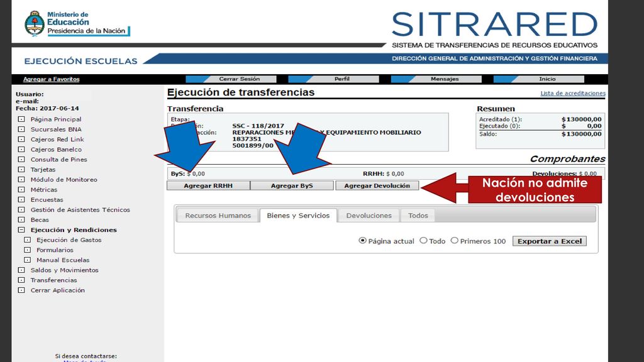Open Lista de acreditaciones link

(572, 93)
